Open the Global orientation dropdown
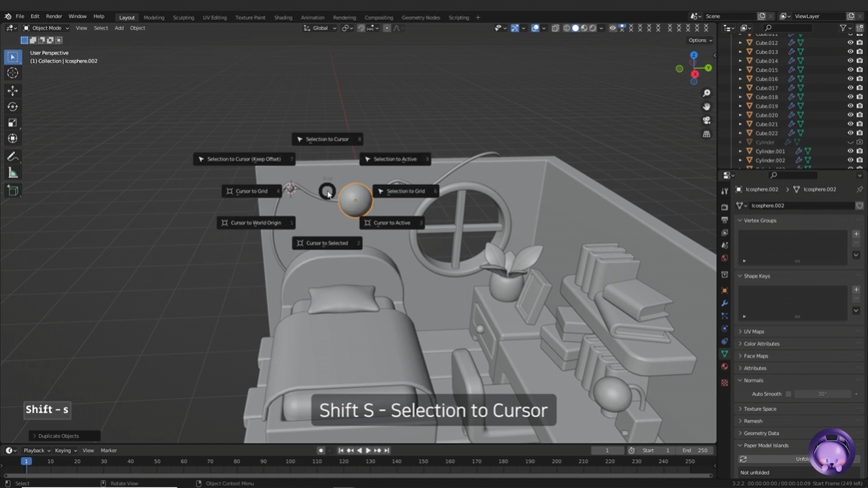 point(320,28)
